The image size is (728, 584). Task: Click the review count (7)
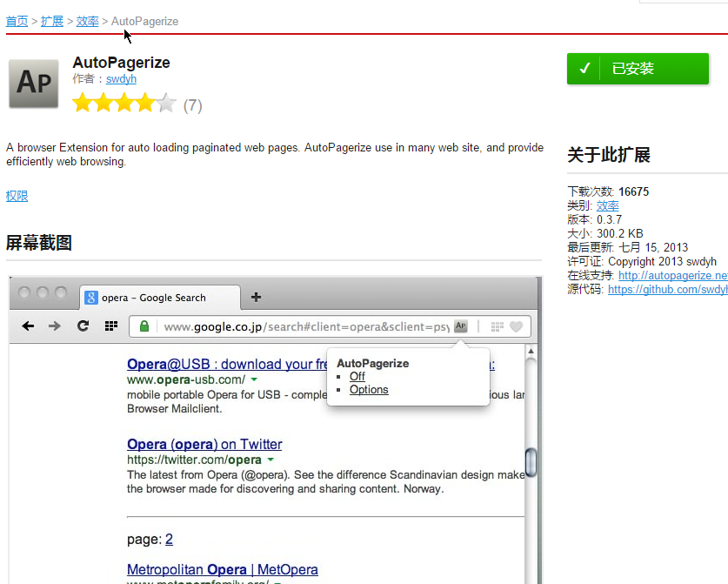pyautogui.click(x=193, y=105)
